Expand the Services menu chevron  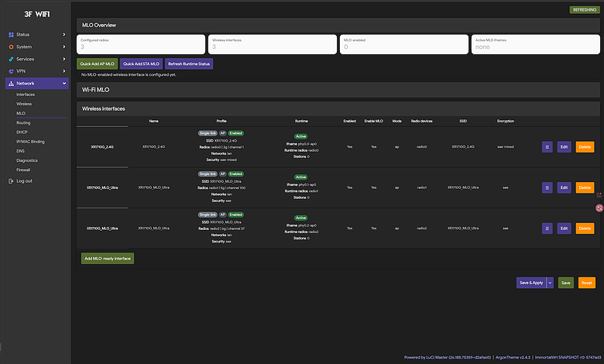64,59
